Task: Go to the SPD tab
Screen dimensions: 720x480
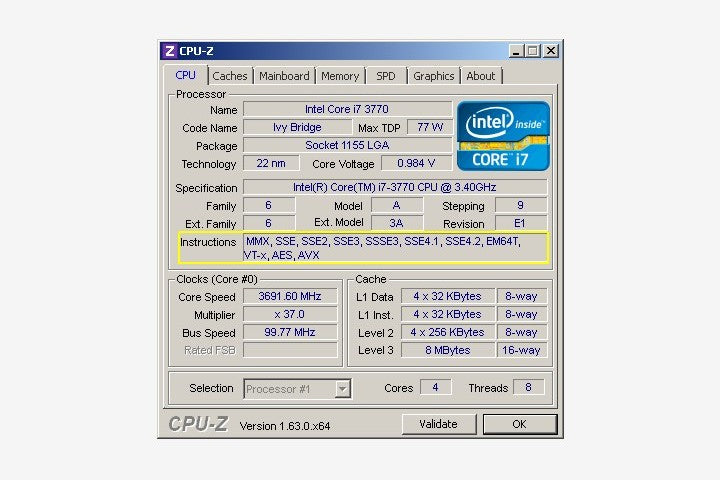Action: click(386, 76)
